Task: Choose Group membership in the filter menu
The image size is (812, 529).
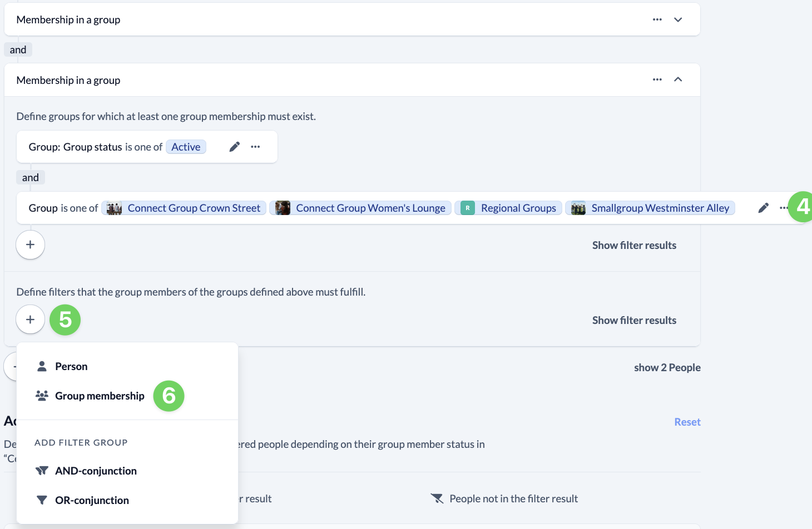Action: click(100, 396)
